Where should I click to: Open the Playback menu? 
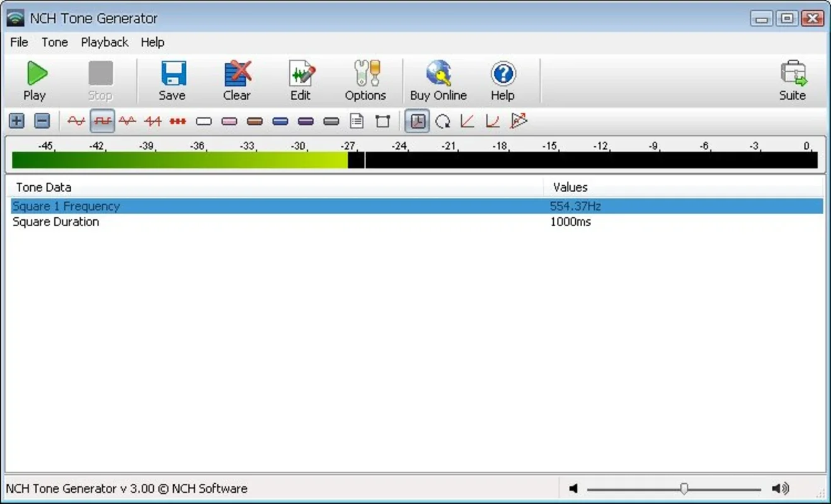[105, 42]
